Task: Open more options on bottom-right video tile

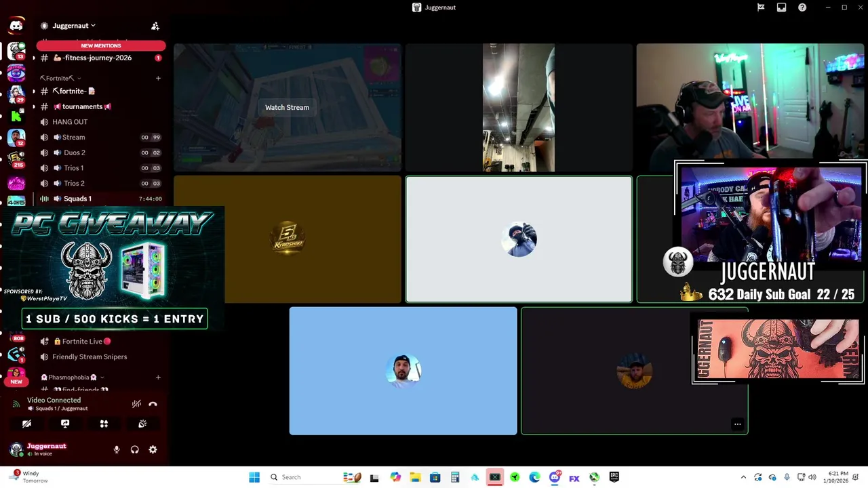Action: coord(737,424)
